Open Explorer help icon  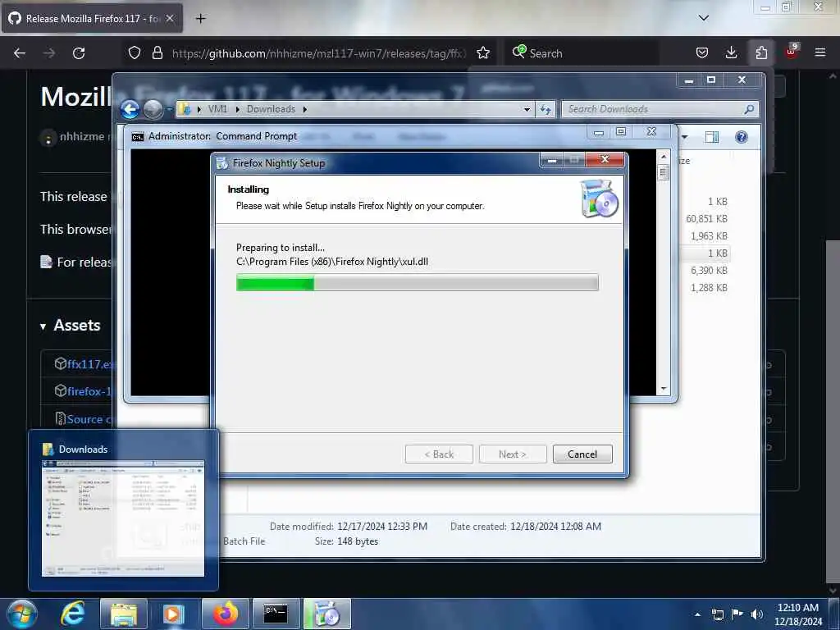[x=742, y=137]
